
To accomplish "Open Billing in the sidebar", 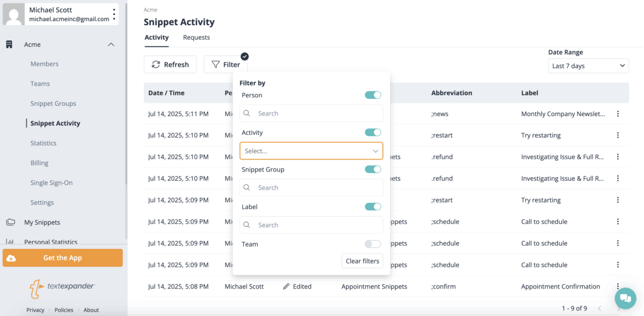I will point(39,163).
